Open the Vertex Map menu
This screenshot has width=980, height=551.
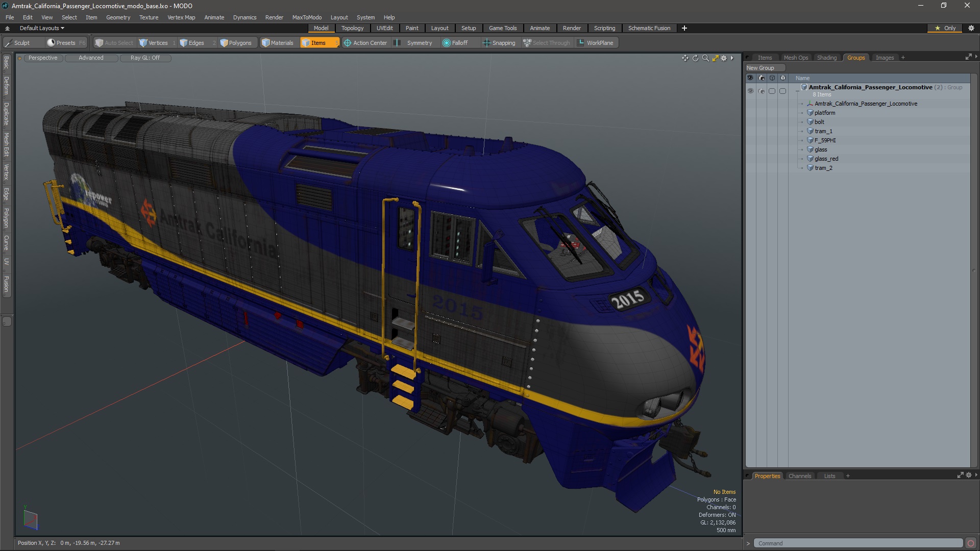click(181, 17)
